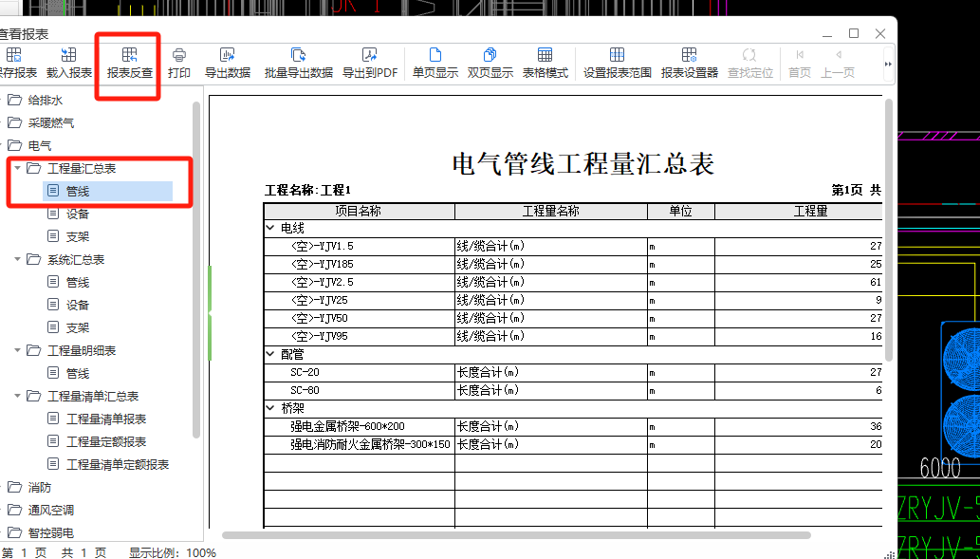
Task: Open 设置报表范围 tool
Action: click(617, 63)
